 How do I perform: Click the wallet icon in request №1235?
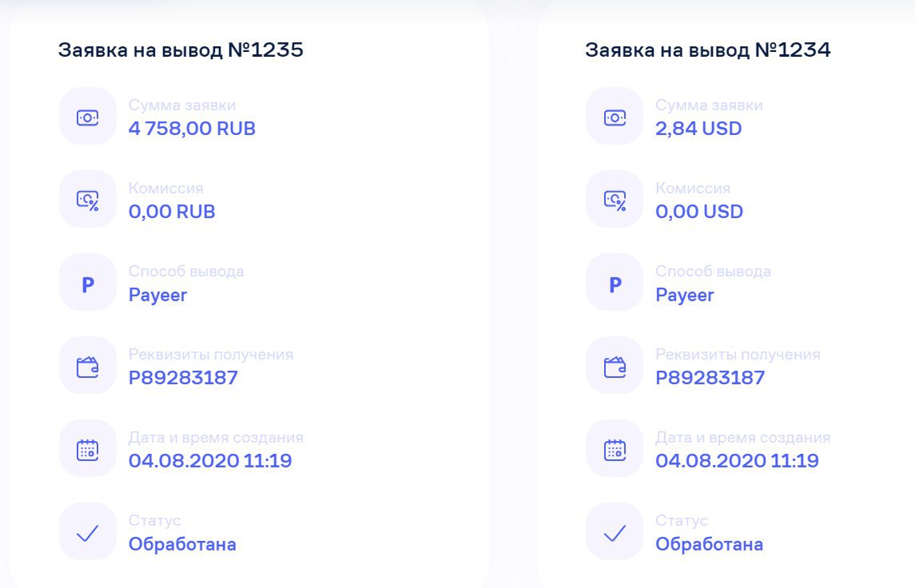(x=88, y=367)
